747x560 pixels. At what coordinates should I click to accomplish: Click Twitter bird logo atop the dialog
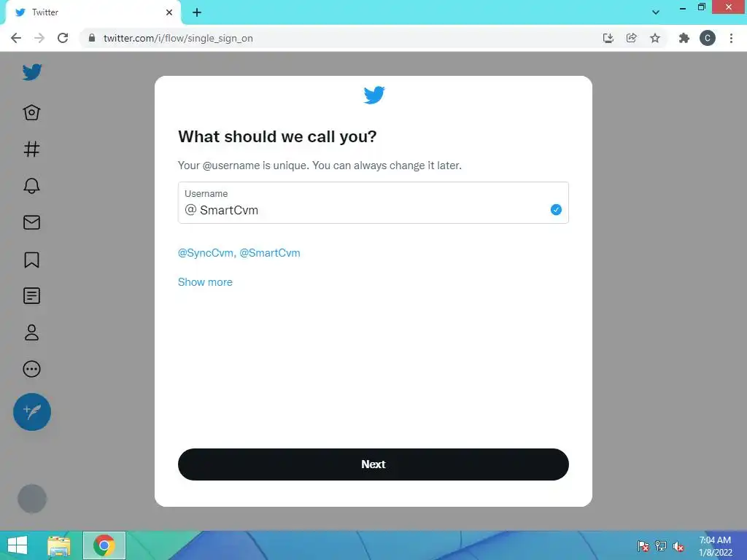pos(374,95)
